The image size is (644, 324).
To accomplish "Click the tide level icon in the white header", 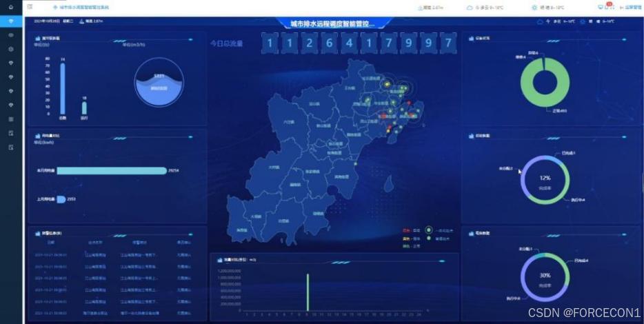I will 420,8.
